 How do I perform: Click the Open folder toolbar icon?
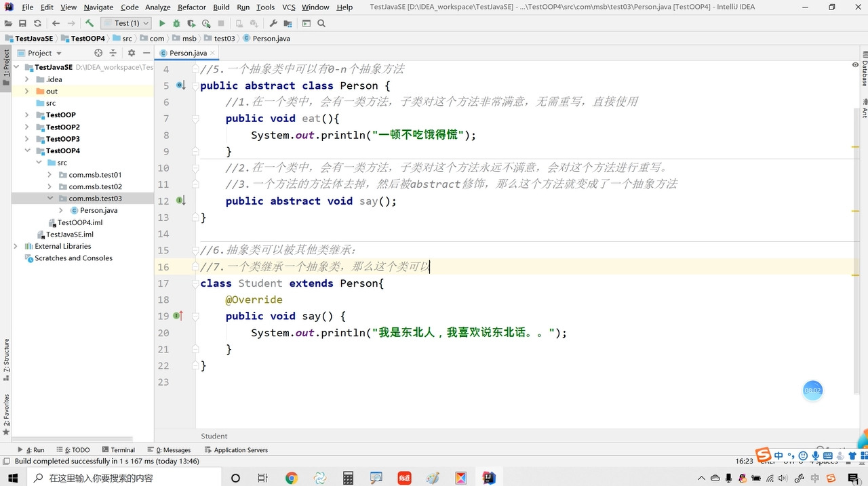8,23
